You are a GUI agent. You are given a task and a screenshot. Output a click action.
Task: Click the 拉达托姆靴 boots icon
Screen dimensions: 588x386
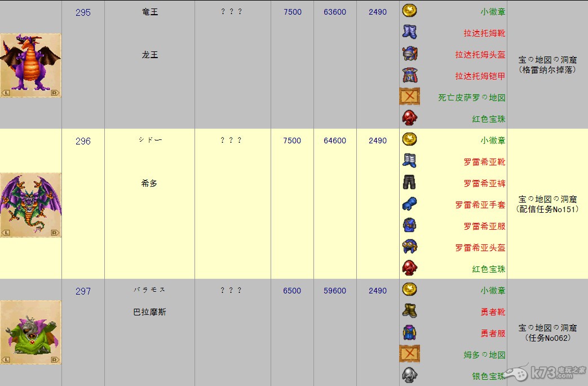[409, 32]
